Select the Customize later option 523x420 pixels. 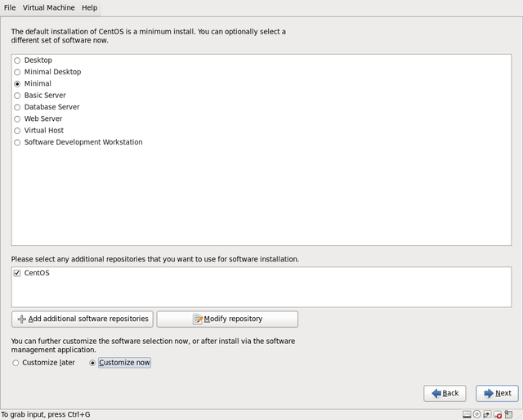pyautogui.click(x=16, y=363)
